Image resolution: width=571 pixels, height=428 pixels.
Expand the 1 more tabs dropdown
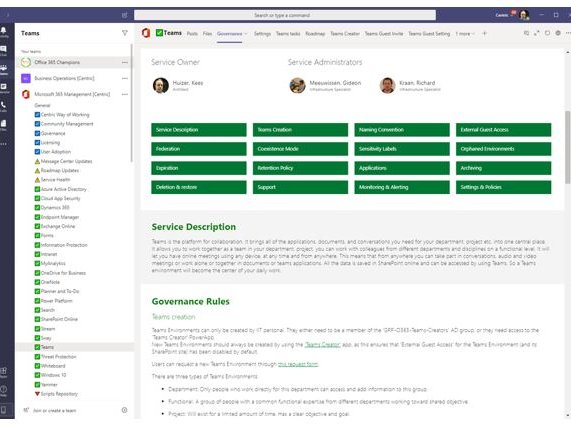click(x=465, y=34)
